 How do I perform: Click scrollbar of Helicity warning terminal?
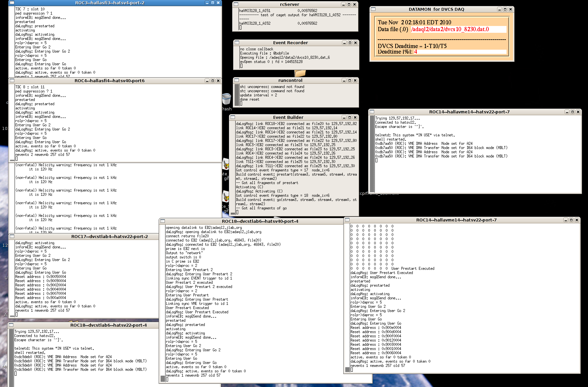point(12,198)
